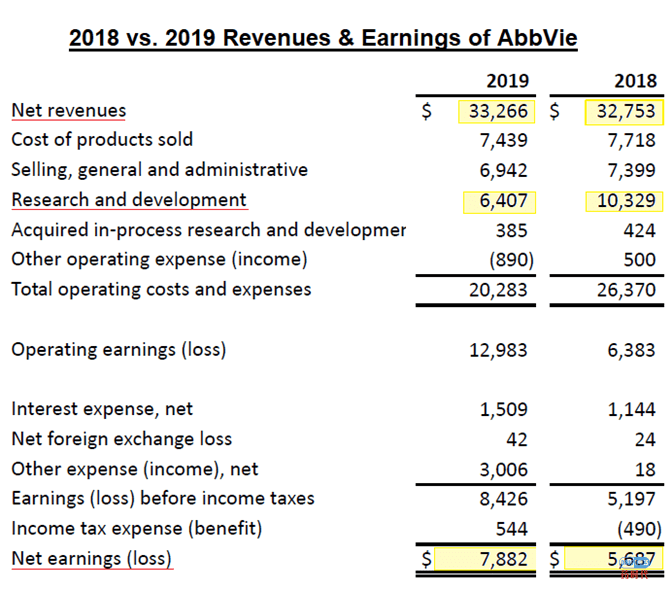Select the value 24
Viewport: 672px width, 591px height.
645,440
